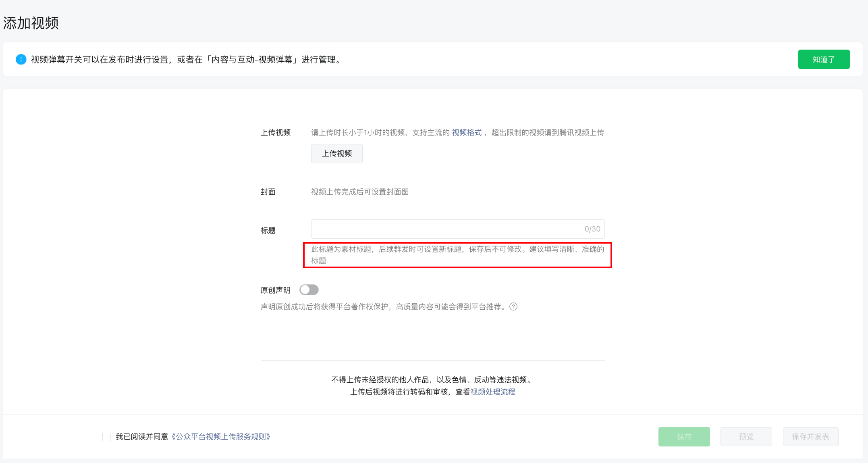
Task: Click the 上传视频 upload button
Action: (336, 154)
